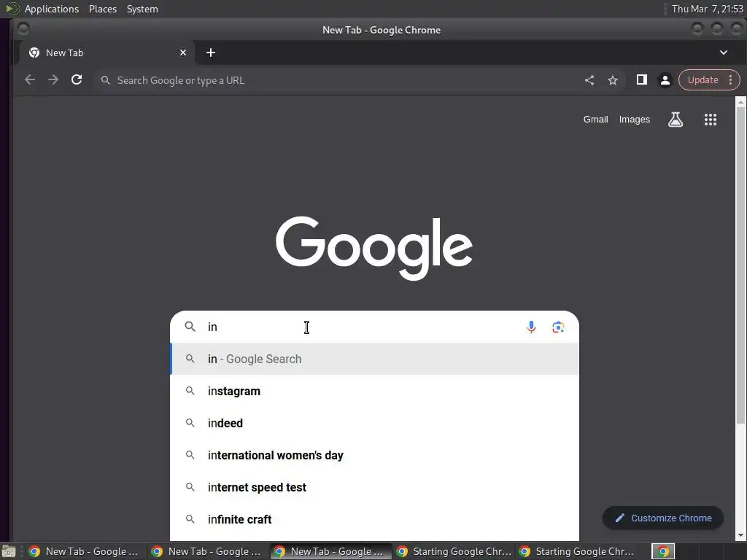The width and height of the screenshot is (747, 560).
Task: Select 'infinite craft' suggestion
Action: 374,519
